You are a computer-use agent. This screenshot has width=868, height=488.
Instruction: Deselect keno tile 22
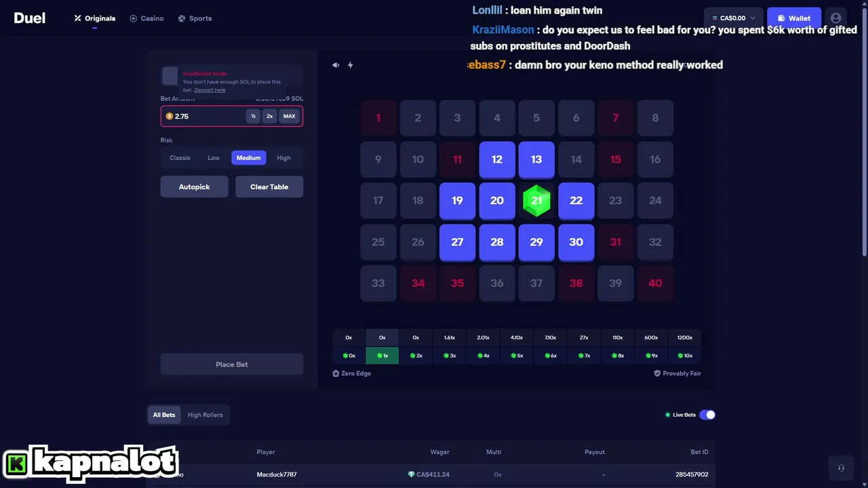(576, 201)
